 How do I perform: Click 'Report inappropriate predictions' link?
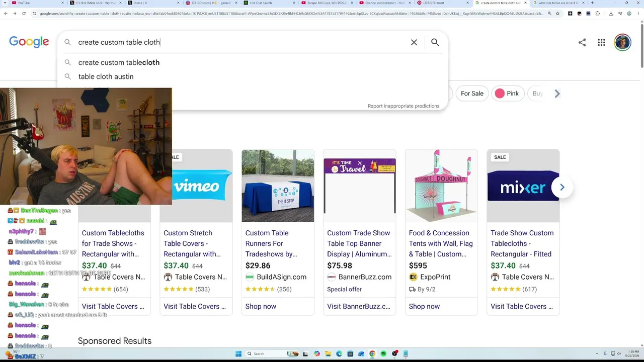point(404,106)
